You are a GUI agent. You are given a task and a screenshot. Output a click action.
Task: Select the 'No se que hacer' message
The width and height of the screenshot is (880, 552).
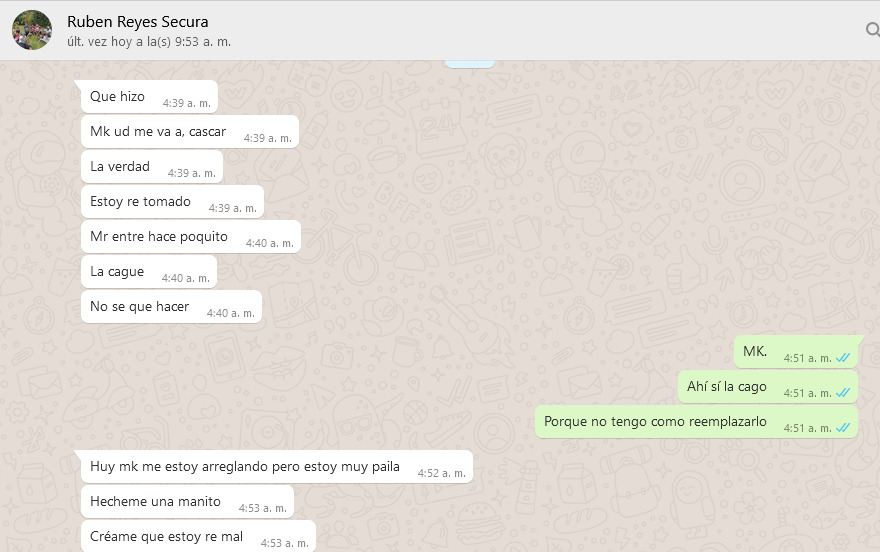click(x=171, y=306)
